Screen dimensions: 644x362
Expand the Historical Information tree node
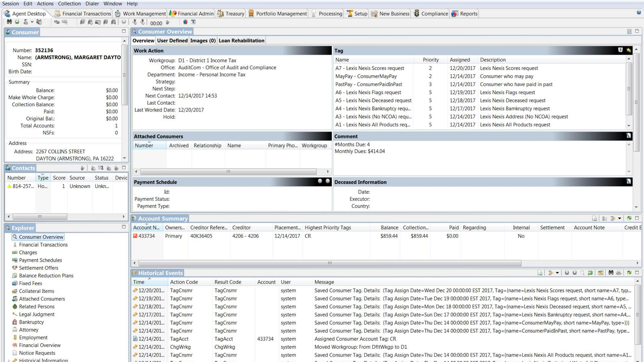[9, 360]
